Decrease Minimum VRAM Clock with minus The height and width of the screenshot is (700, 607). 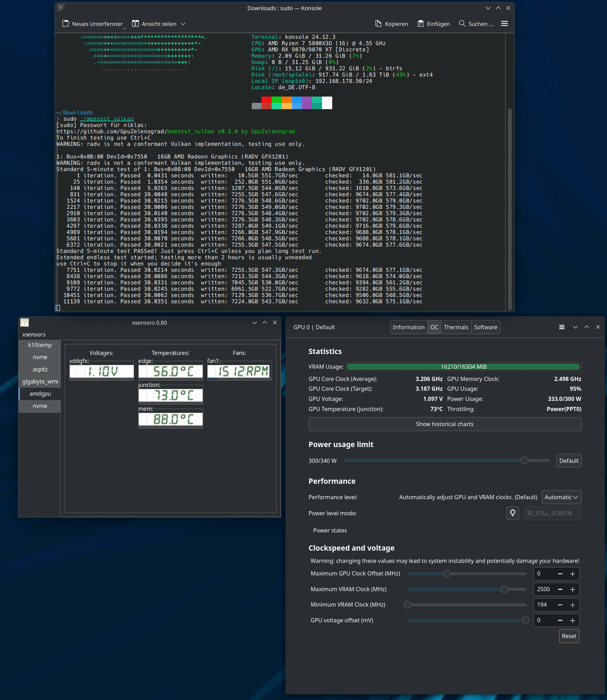click(560, 605)
